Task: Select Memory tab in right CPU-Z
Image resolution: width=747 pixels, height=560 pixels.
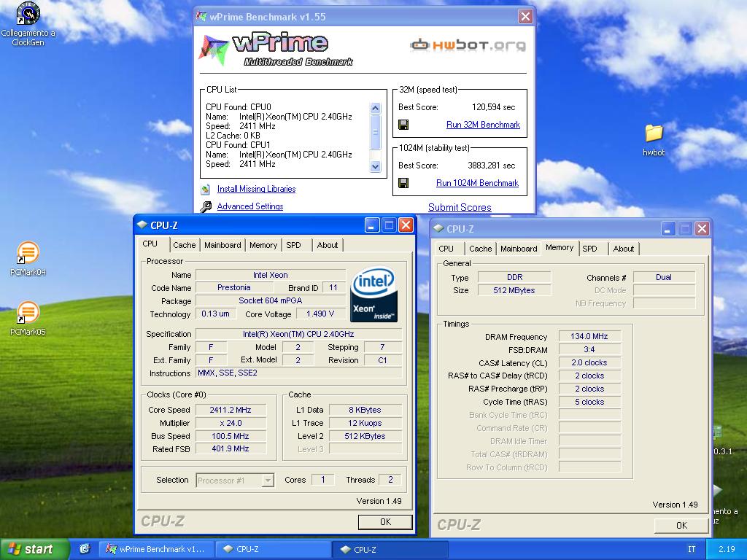Action: [x=560, y=248]
